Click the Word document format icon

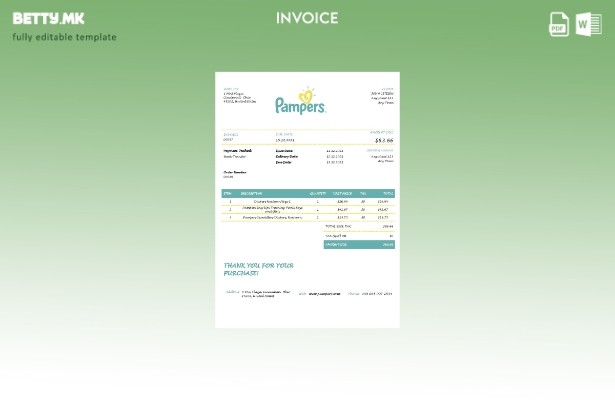588,24
